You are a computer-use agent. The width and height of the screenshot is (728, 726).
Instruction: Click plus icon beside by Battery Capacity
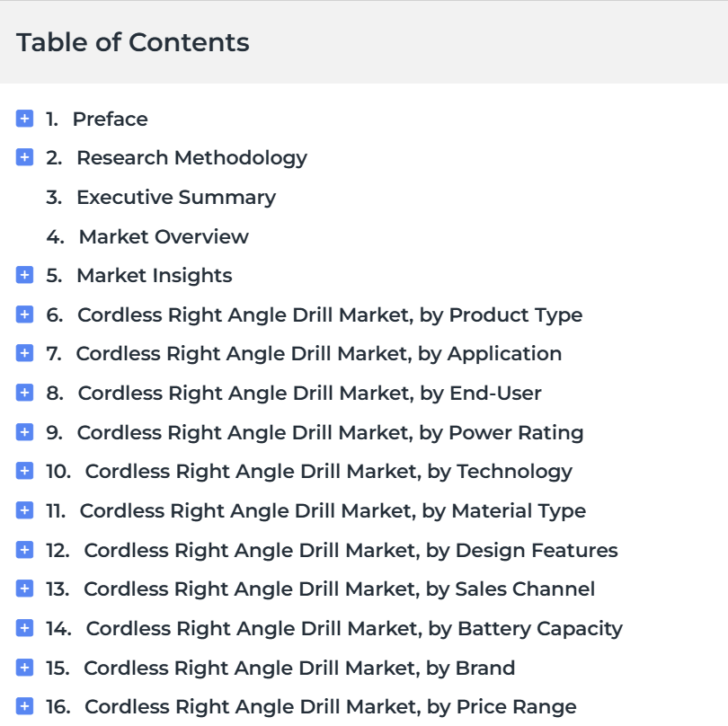(x=24, y=629)
